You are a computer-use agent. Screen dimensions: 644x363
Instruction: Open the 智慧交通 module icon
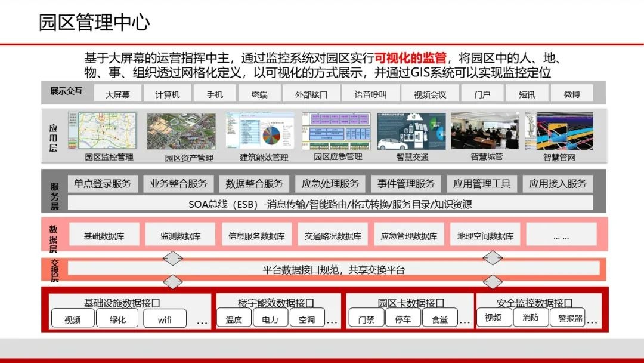[411, 130]
